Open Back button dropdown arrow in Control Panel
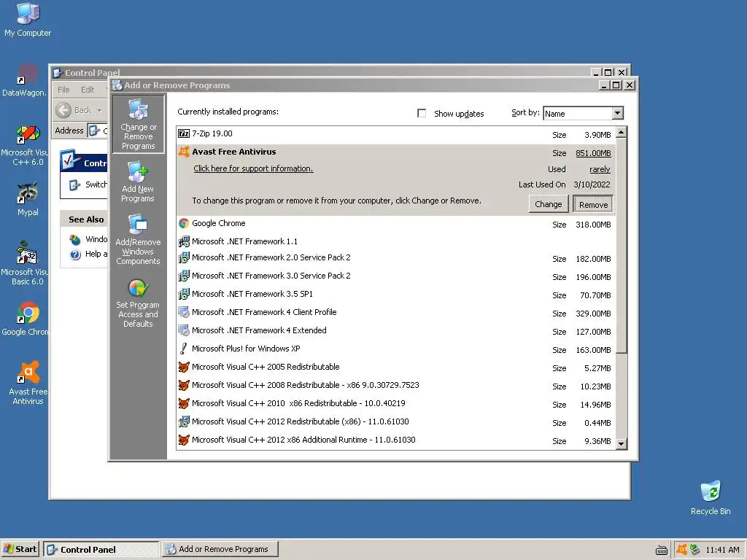Image resolution: width=747 pixels, height=560 pixels. pyautogui.click(x=99, y=111)
